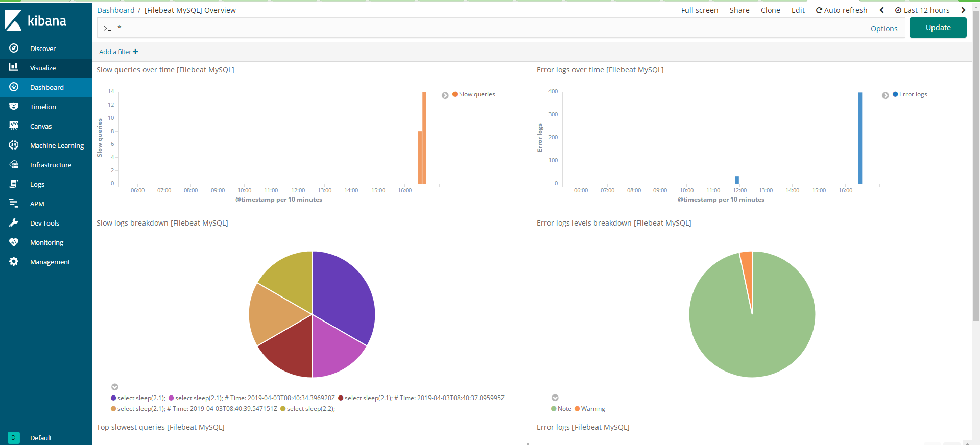Select Timelion in the sidebar

[43, 107]
